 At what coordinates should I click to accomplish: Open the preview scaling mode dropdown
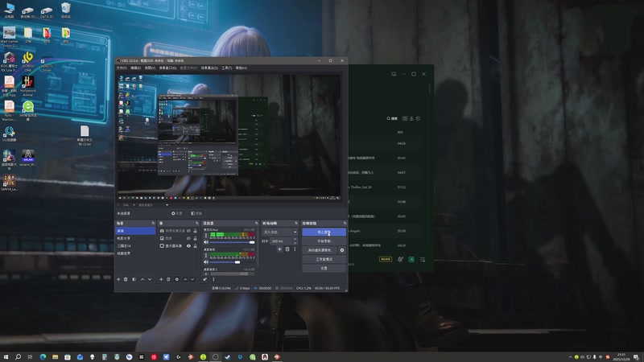pyautogui.click(x=153, y=205)
